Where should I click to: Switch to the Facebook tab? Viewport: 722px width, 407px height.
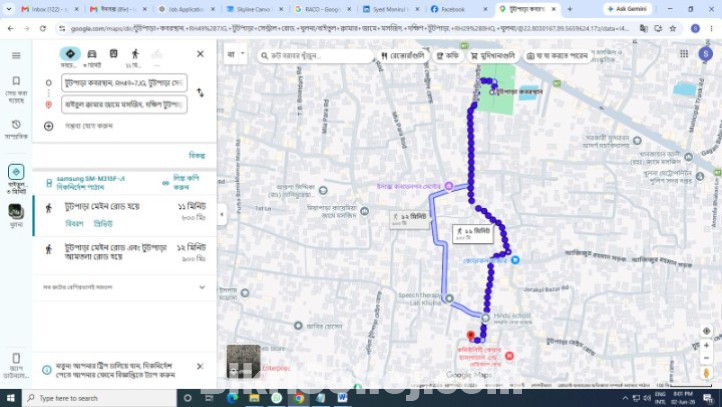[x=459, y=9]
